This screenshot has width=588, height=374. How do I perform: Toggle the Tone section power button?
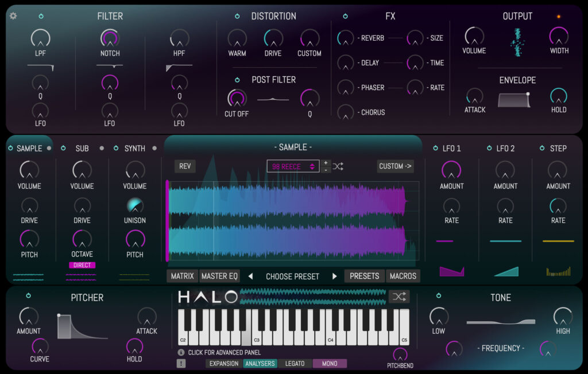[x=439, y=296]
